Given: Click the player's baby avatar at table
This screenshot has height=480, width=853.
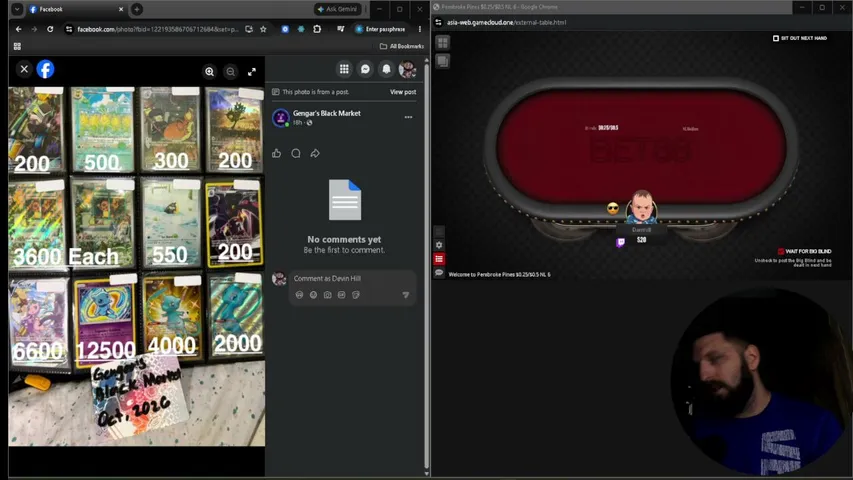Looking at the screenshot, I should pos(641,207).
